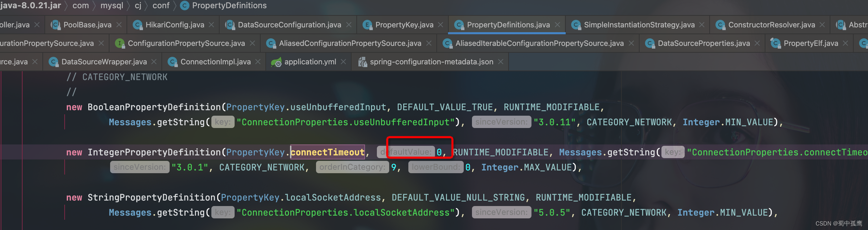
Task: Click the class icon on ConnectionImpl.java tab
Action: click(x=172, y=62)
